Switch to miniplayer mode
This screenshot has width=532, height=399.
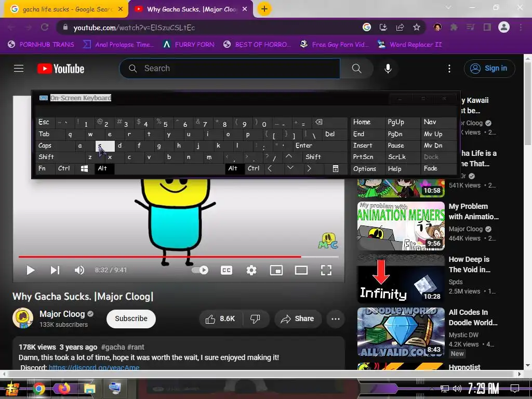tap(276, 270)
